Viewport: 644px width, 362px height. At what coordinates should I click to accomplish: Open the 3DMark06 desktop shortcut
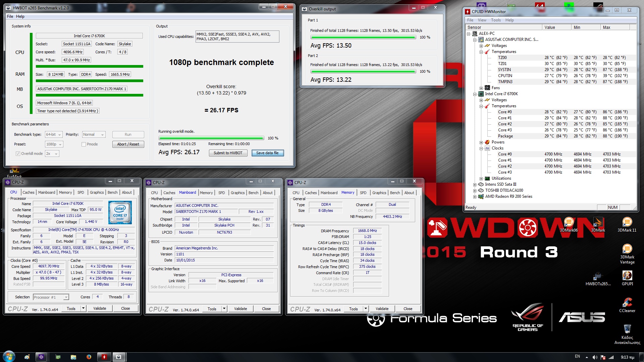pos(569,225)
